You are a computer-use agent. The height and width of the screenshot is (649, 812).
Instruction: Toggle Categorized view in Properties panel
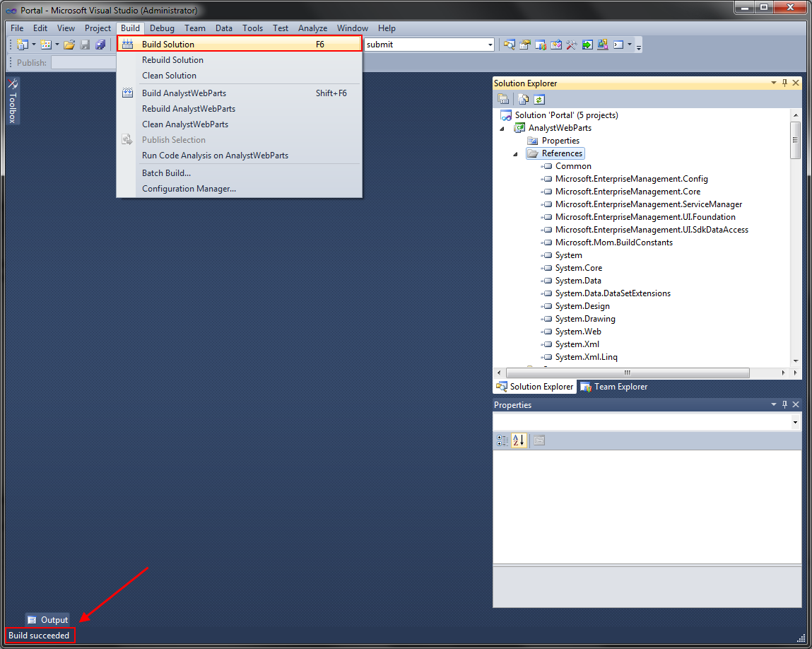pyautogui.click(x=503, y=440)
